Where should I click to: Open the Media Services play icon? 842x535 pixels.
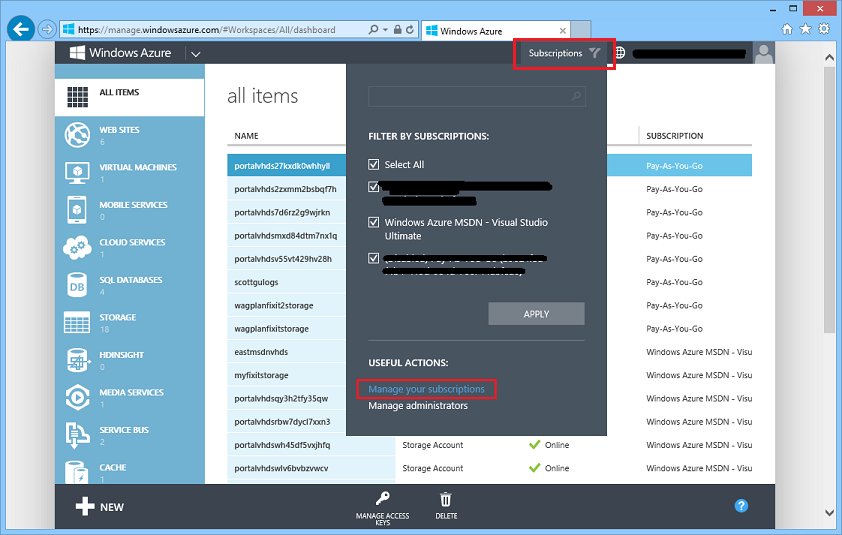(77, 397)
